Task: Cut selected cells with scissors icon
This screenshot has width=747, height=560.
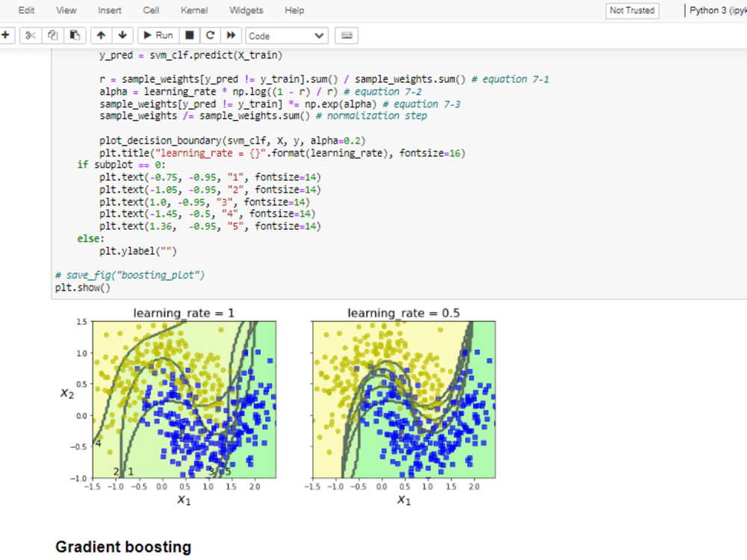Action: pyautogui.click(x=31, y=35)
